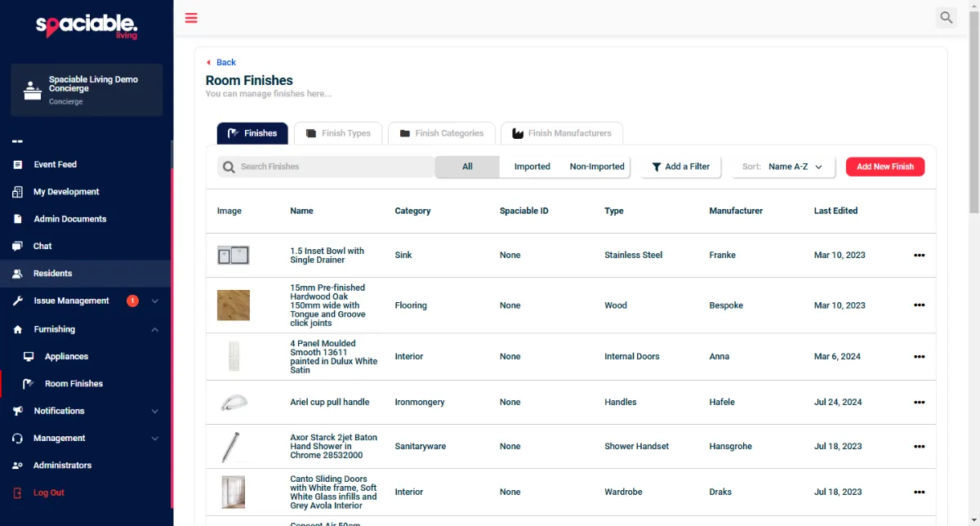Click the Issue Management notification badge
The height and width of the screenshot is (526, 980).
[132, 301]
